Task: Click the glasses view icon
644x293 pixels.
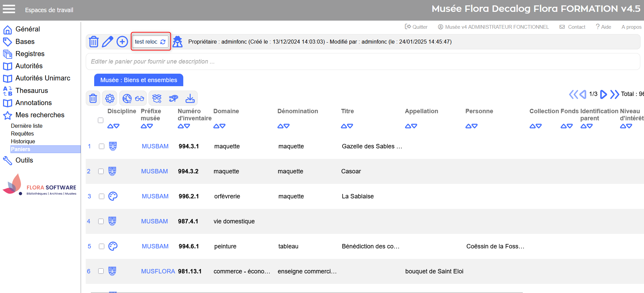Action: click(x=139, y=98)
